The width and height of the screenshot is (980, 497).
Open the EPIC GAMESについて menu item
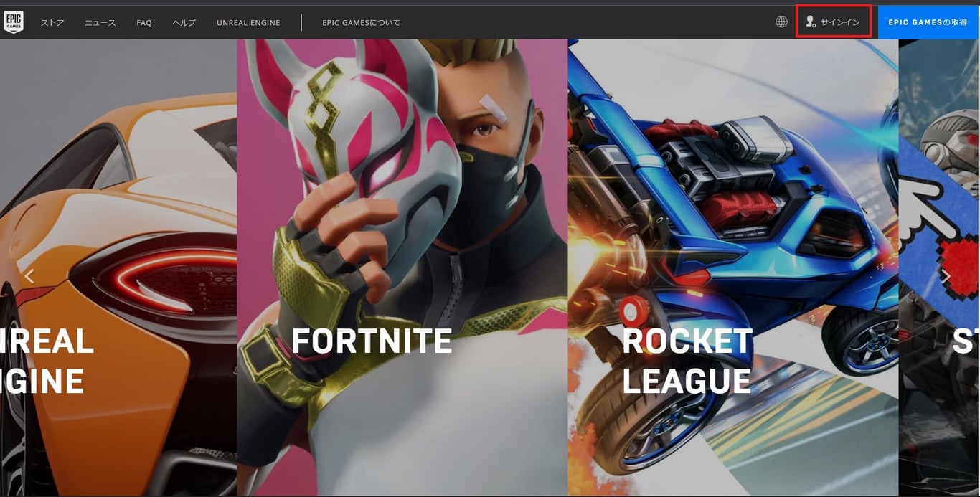pos(362,22)
